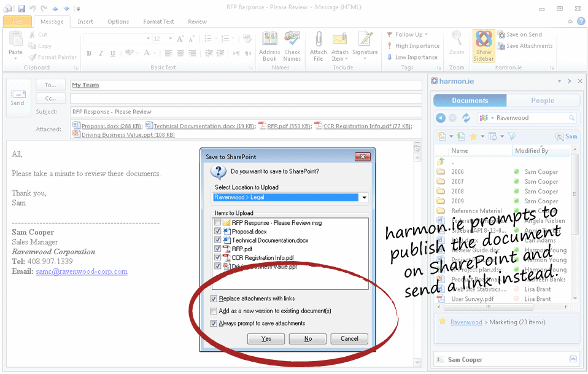Click the Subject input field
588x374 pixels.
click(246, 112)
